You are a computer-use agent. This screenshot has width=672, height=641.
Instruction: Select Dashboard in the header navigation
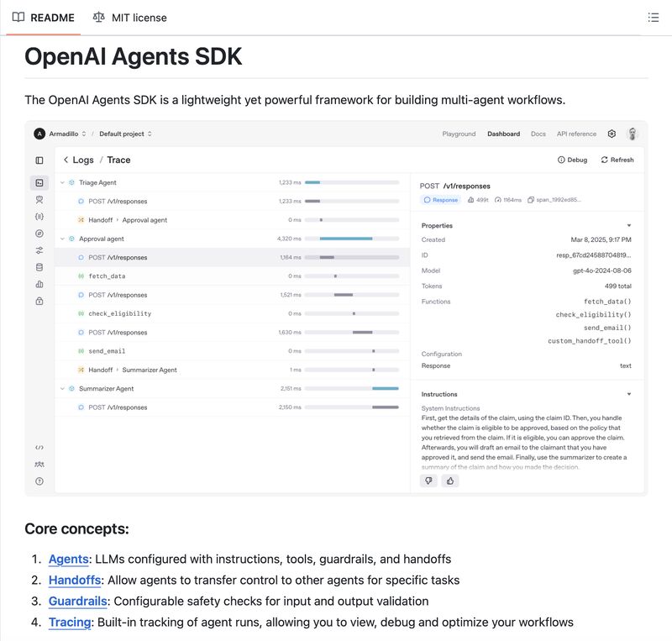503,134
